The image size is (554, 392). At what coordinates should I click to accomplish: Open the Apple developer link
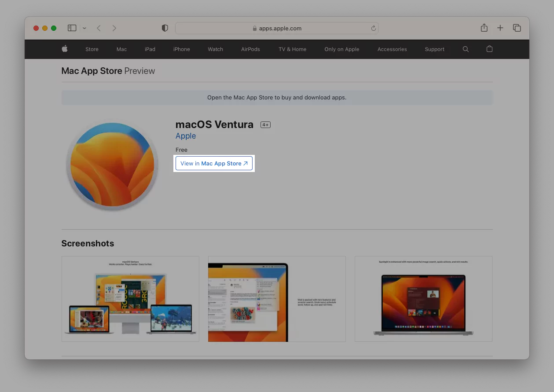tap(186, 136)
